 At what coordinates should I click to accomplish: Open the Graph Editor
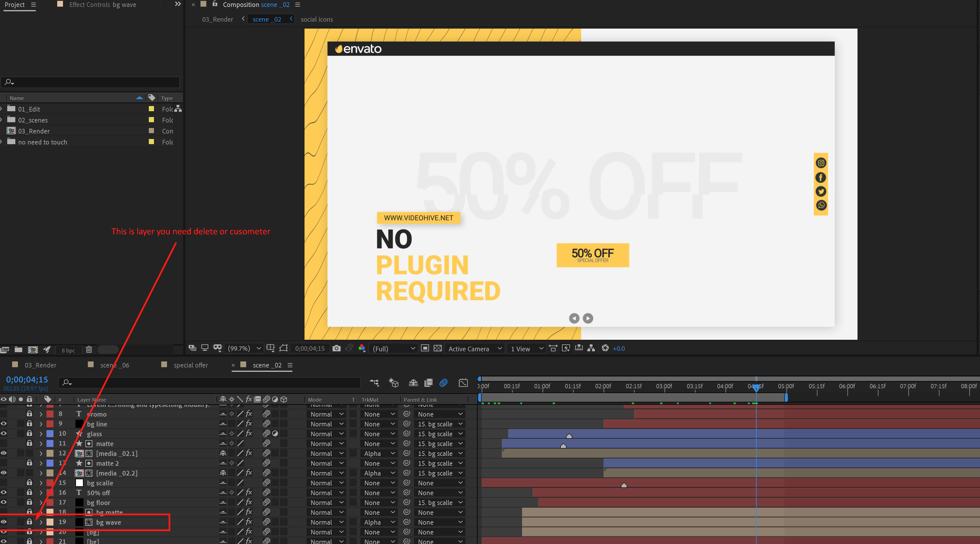(463, 383)
